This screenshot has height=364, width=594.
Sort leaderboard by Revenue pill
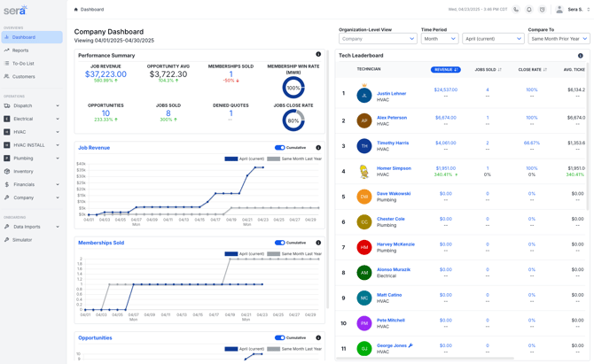coord(445,70)
